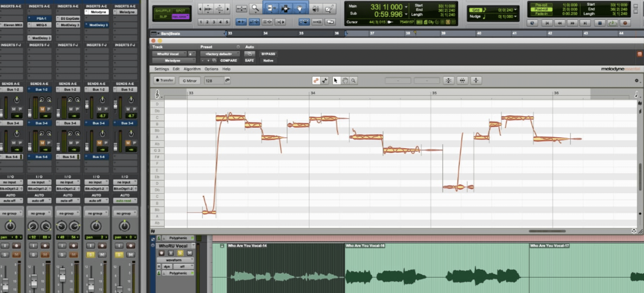Click the correct pitch macro icon
Image resolution: width=644 pixels, height=293 pixels.
pyautogui.click(x=448, y=81)
